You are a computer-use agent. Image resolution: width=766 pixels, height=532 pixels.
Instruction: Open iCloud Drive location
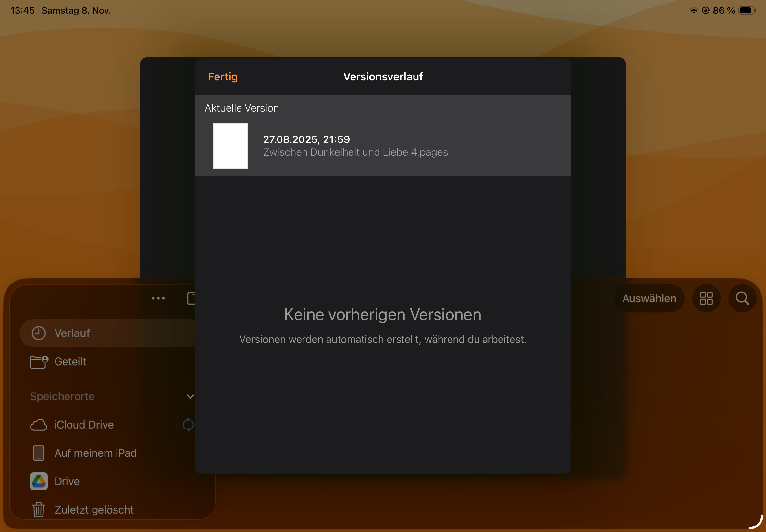(84, 425)
